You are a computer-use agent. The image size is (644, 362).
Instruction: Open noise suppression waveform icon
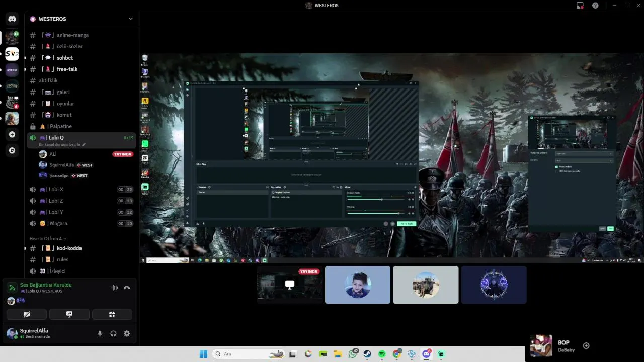tap(115, 288)
